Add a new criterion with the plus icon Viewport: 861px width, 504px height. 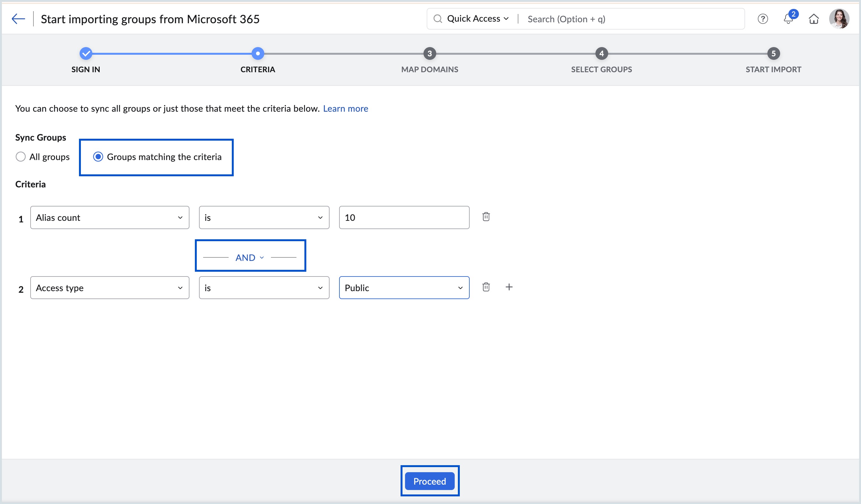509,287
